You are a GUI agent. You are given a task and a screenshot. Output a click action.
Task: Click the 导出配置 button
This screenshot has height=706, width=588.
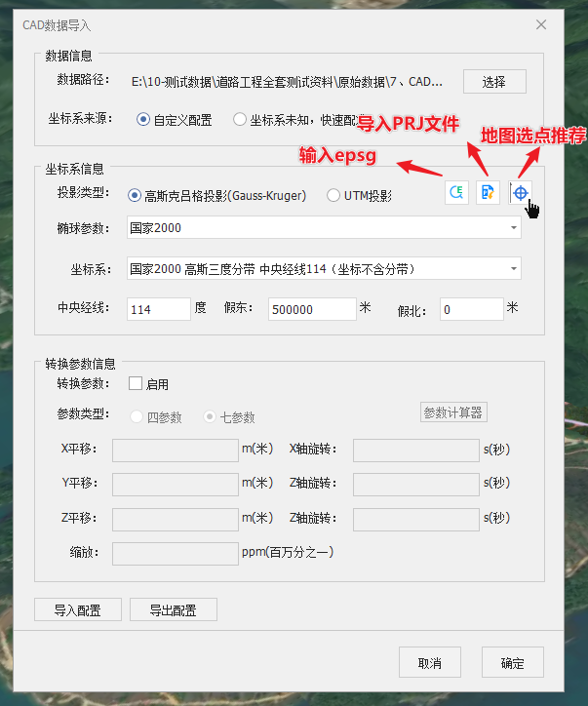pyautogui.click(x=173, y=610)
